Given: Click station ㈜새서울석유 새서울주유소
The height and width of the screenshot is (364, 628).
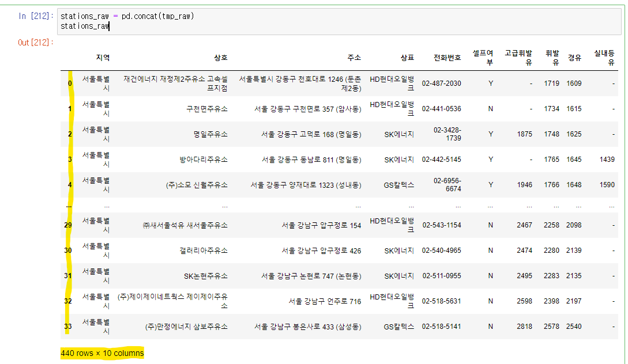Looking at the screenshot, I should click(185, 226).
